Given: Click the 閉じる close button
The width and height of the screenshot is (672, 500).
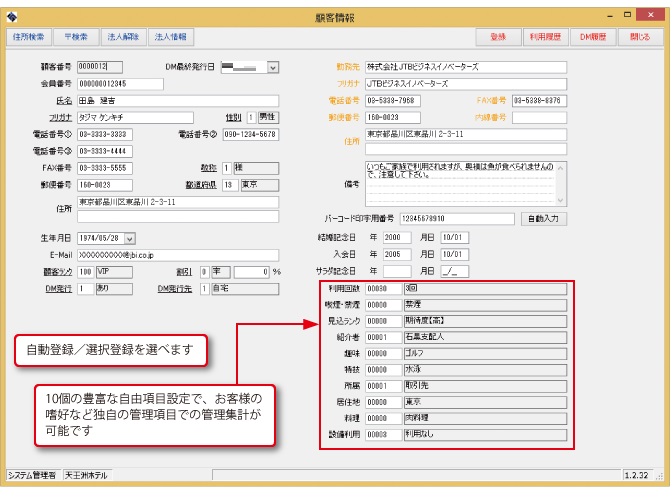Looking at the screenshot, I should (640, 37).
